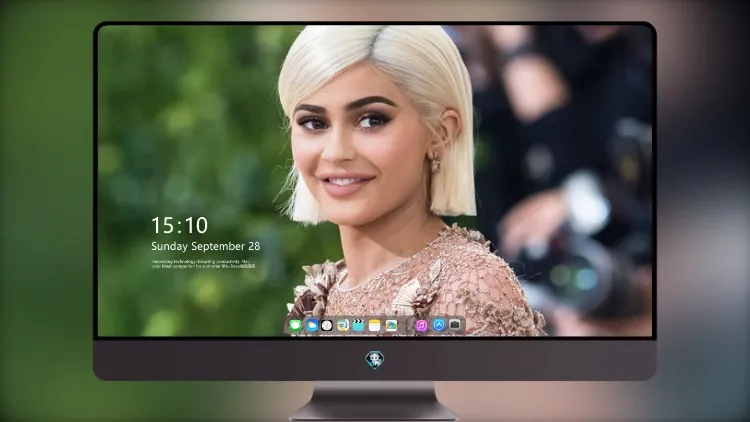Click the dock divider before Music icon
This screenshot has height=422, width=750.
click(407, 326)
